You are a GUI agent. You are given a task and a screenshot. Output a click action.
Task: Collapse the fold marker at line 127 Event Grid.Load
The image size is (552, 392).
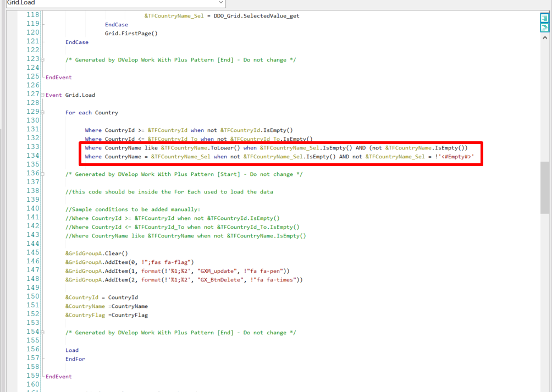pyautogui.click(x=42, y=95)
